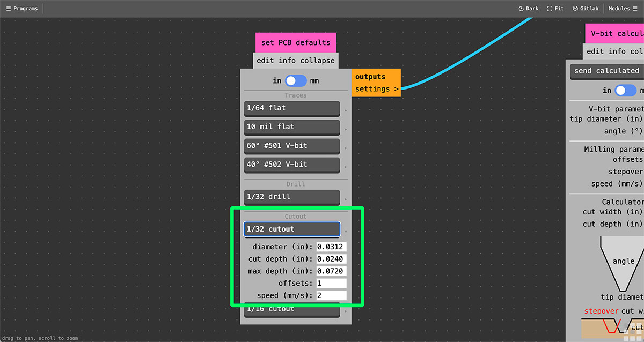Click the 1/32 cutout preset button
The image size is (644, 342).
click(x=292, y=229)
